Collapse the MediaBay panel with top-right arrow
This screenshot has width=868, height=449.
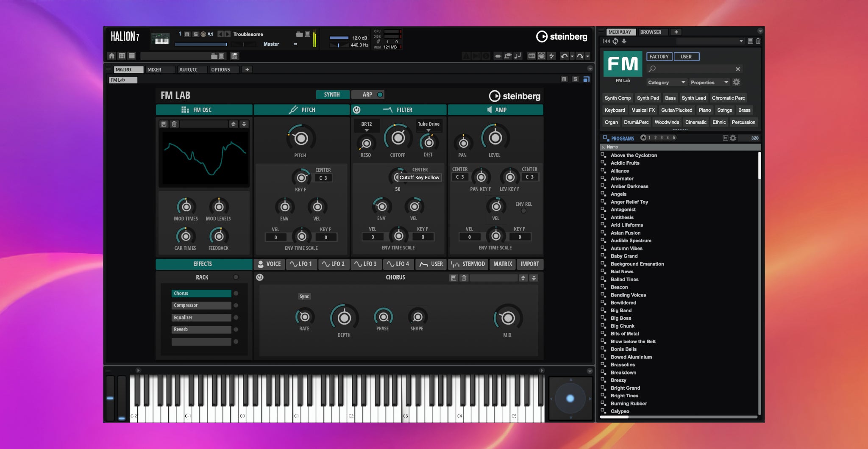[760, 31]
